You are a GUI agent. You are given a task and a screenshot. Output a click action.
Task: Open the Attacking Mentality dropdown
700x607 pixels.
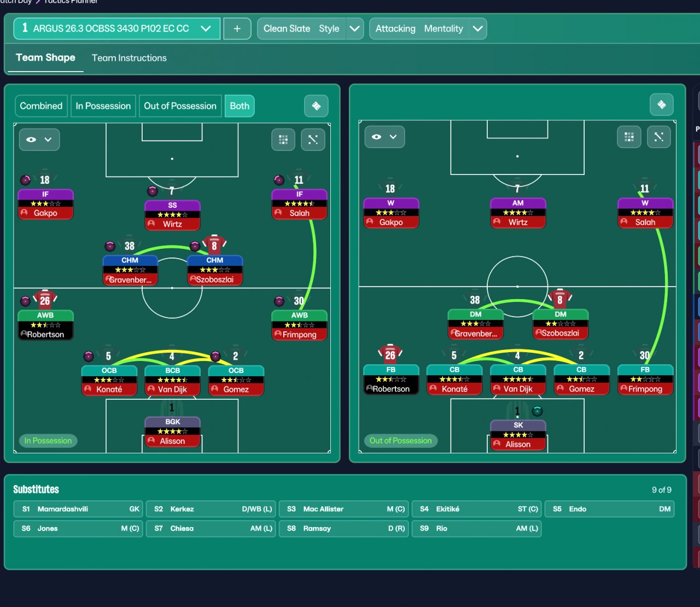tap(477, 28)
